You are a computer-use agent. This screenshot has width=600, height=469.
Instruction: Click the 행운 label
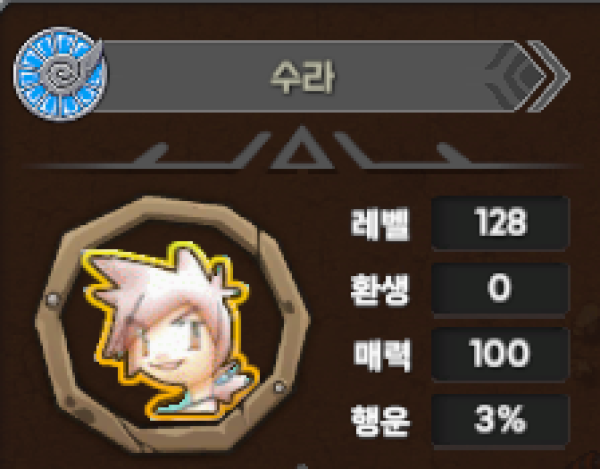(x=380, y=421)
